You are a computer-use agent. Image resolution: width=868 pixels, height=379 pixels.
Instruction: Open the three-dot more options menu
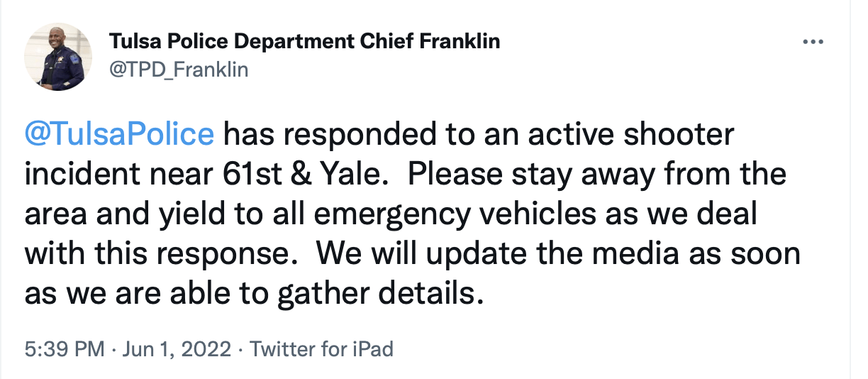pyautogui.click(x=813, y=43)
